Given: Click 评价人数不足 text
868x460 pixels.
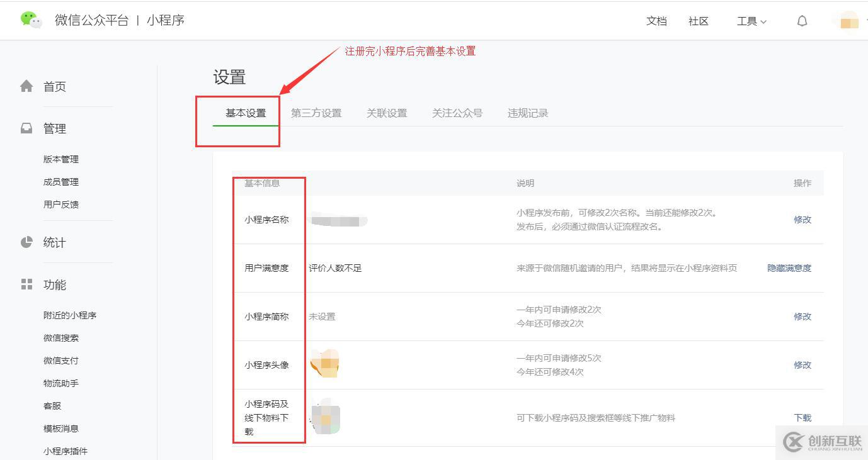Looking at the screenshot, I should click(335, 268).
